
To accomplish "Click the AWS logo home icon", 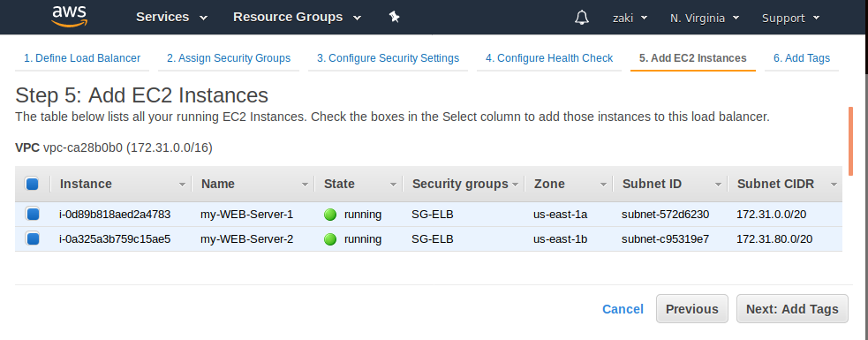I will [69, 17].
